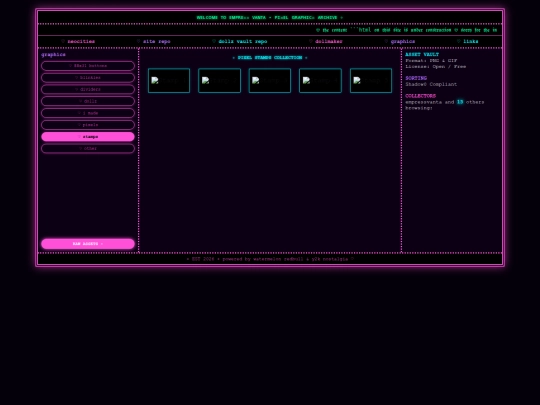Select the highlighted stamps category

88,137
